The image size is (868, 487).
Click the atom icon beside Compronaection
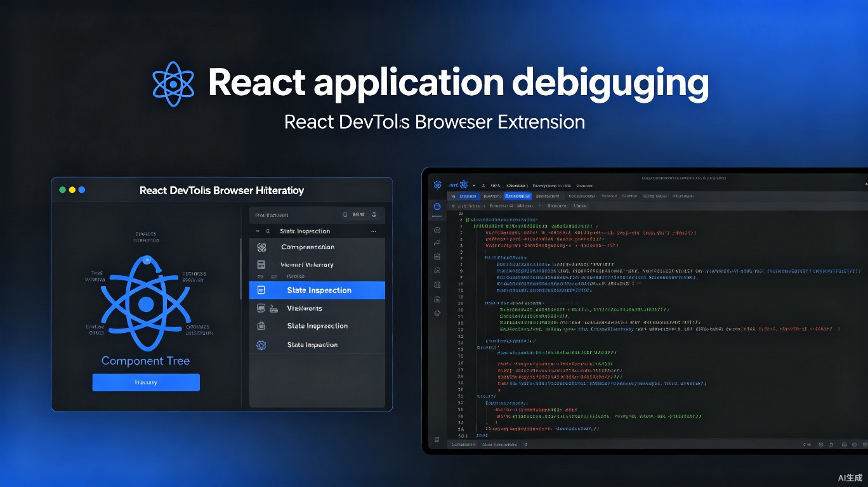(x=261, y=247)
